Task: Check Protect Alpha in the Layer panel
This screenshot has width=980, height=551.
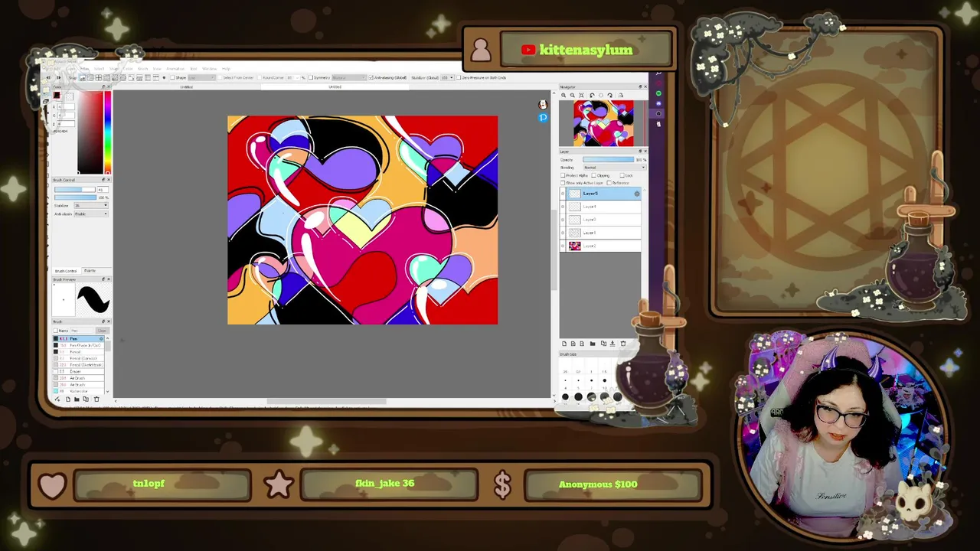Action: [x=563, y=175]
